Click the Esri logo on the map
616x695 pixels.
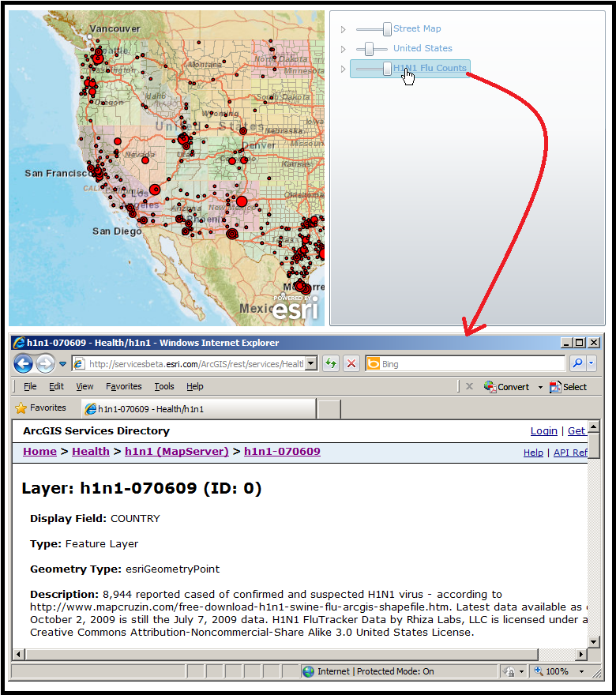pos(295,309)
